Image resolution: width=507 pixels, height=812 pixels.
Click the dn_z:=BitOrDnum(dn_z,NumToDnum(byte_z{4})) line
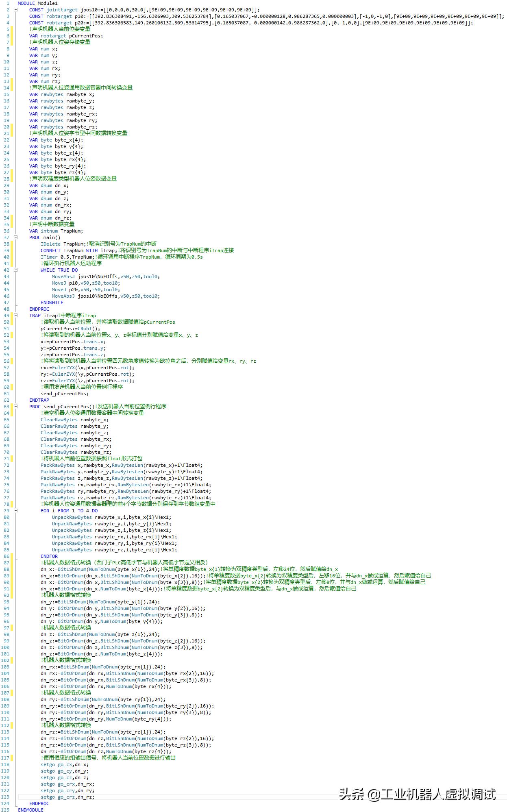click(102, 654)
